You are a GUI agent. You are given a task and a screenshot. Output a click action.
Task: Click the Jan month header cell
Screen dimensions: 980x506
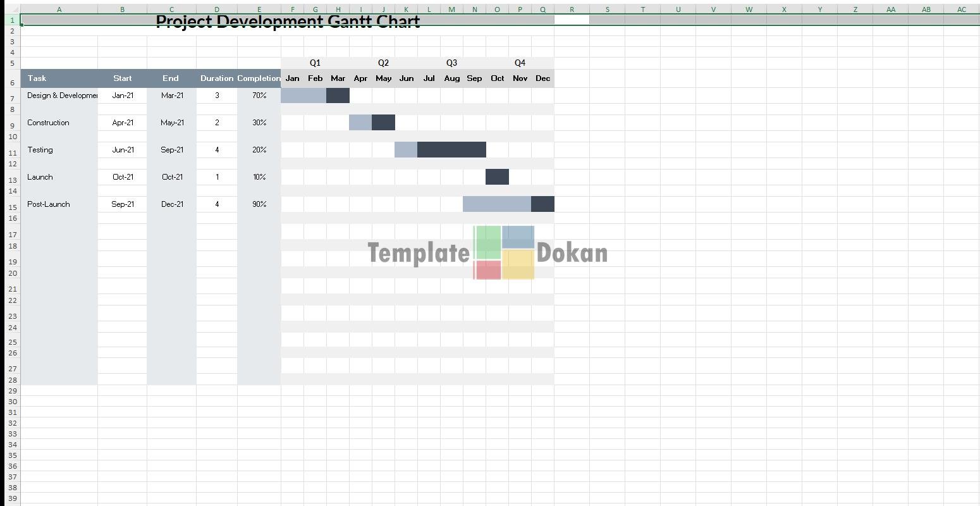point(292,78)
